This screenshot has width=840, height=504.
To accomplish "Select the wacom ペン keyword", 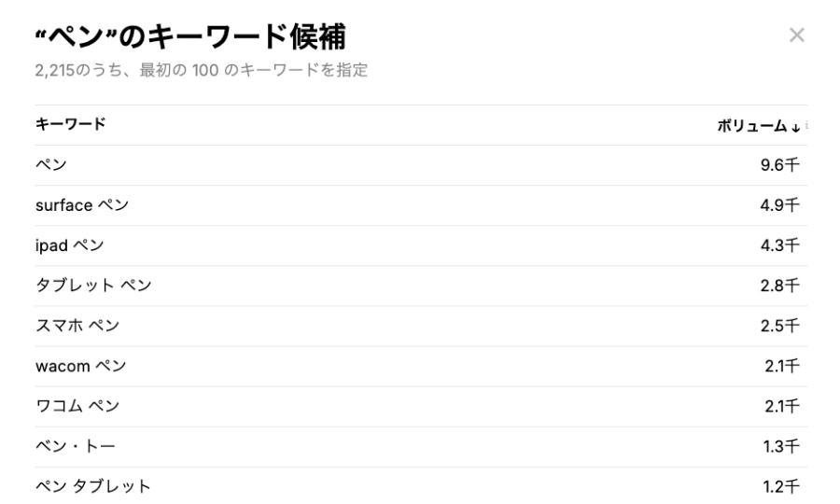I will [x=81, y=366].
